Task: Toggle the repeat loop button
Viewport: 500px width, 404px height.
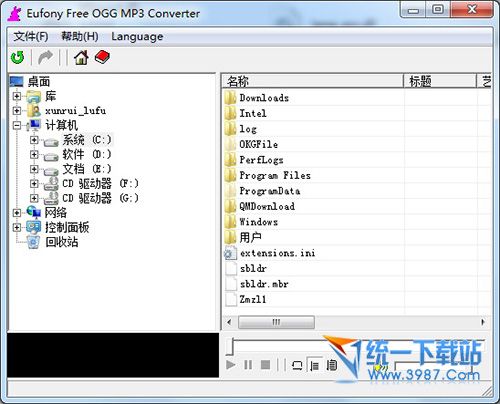Action: [297, 365]
